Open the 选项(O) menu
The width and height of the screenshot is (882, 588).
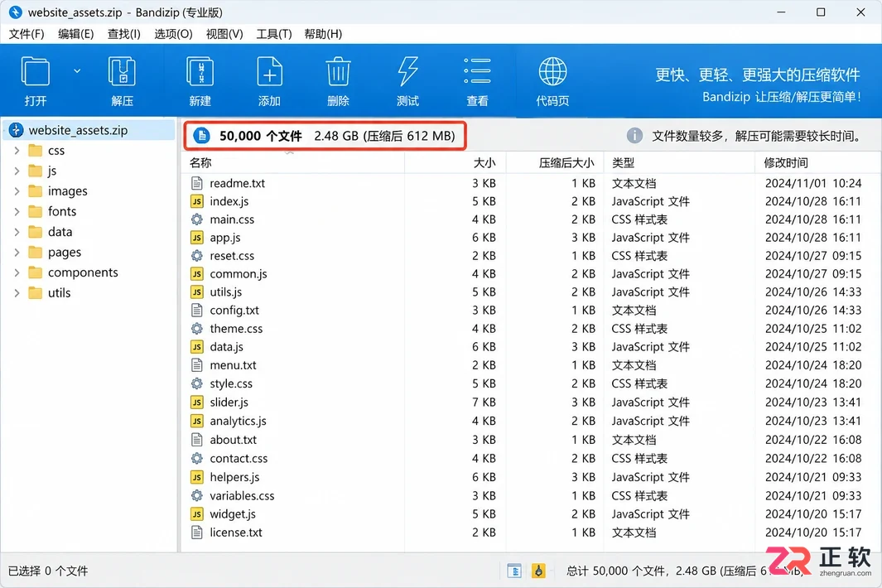click(173, 34)
